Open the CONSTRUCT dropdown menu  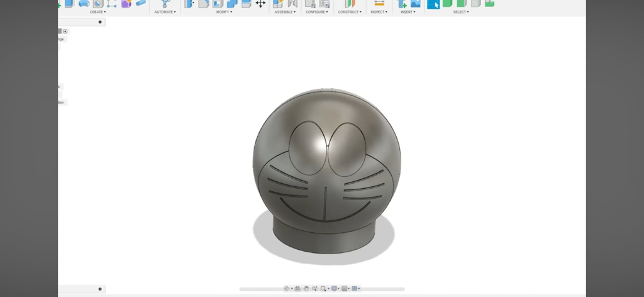point(350,12)
